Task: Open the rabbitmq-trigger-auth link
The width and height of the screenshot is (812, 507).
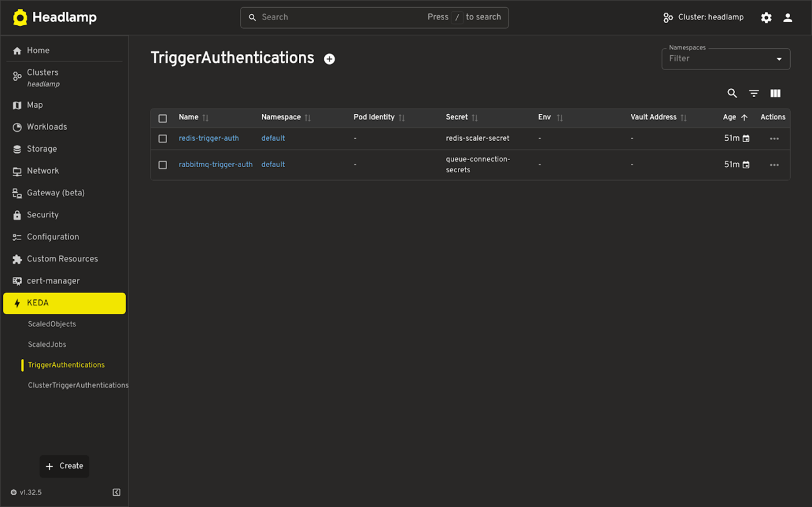Action: (x=215, y=165)
